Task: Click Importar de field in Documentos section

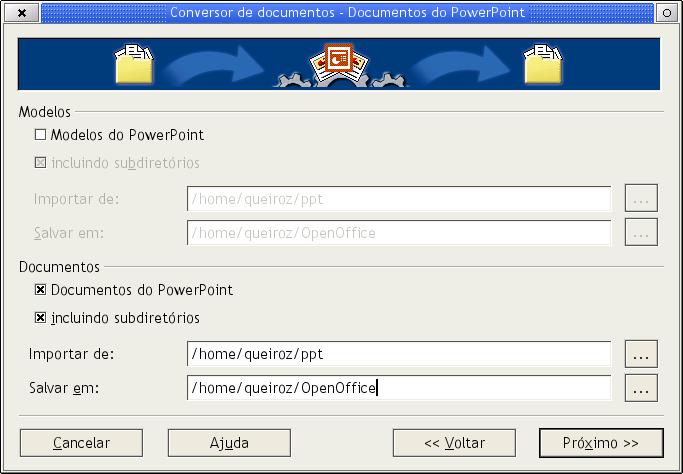Action: [399, 354]
